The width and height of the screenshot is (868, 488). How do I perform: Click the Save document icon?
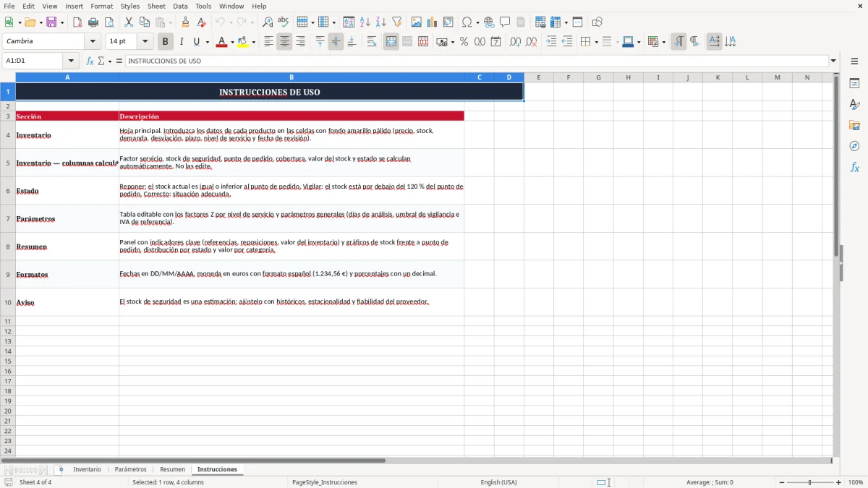pyautogui.click(x=51, y=22)
